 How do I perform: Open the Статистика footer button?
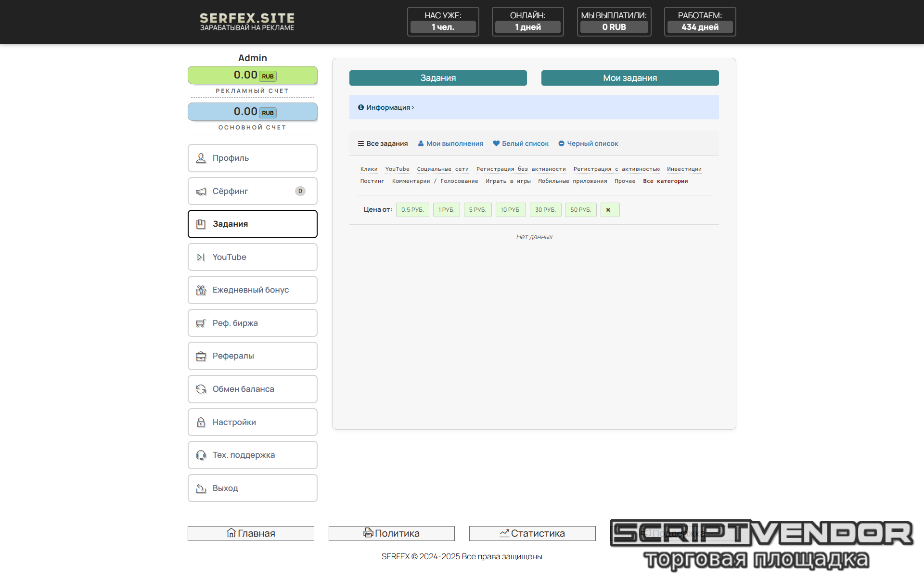tap(532, 533)
